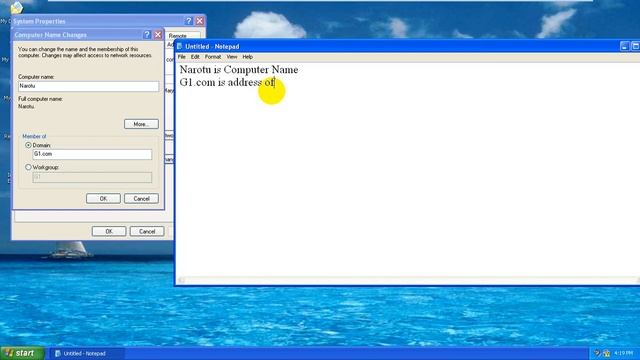Click the security shield tray icon
640x360 pixels.
point(607,353)
